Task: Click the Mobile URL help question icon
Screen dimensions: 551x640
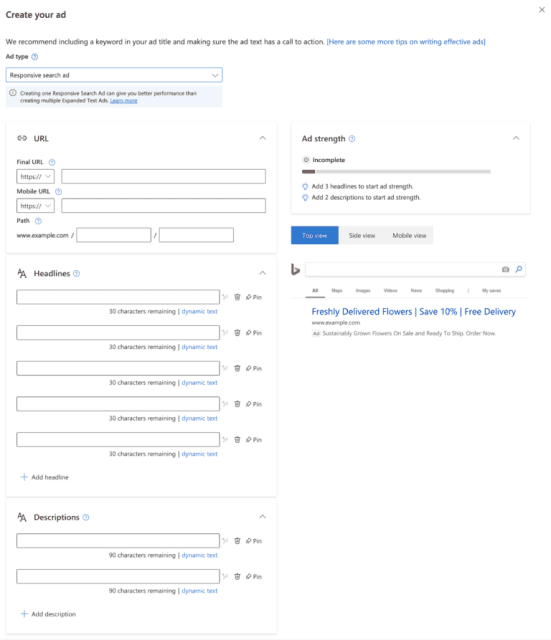Action: pyautogui.click(x=58, y=191)
